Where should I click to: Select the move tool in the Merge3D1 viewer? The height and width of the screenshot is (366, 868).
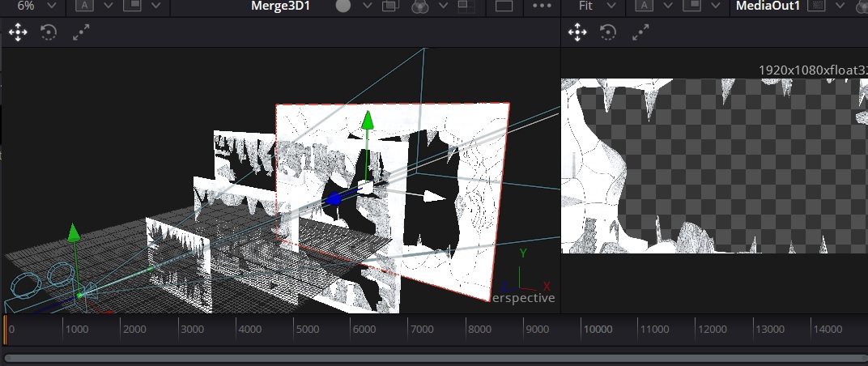coord(18,32)
